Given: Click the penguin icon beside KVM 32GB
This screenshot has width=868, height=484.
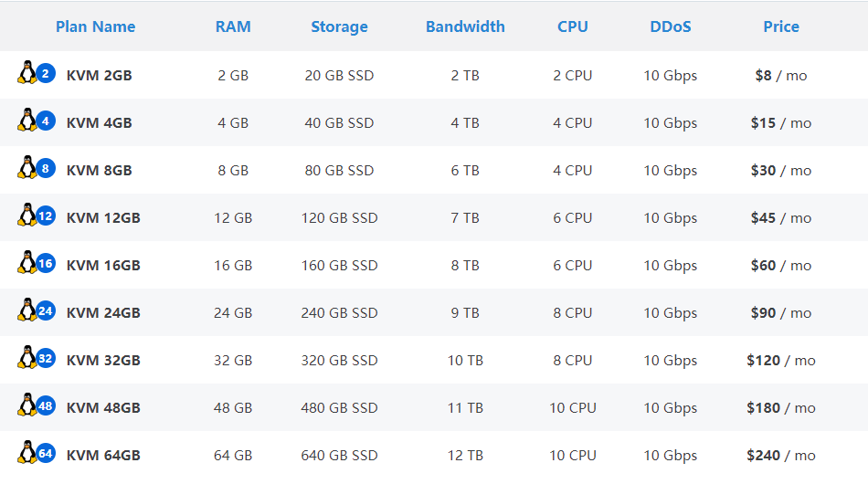Looking at the screenshot, I should click(27, 357).
